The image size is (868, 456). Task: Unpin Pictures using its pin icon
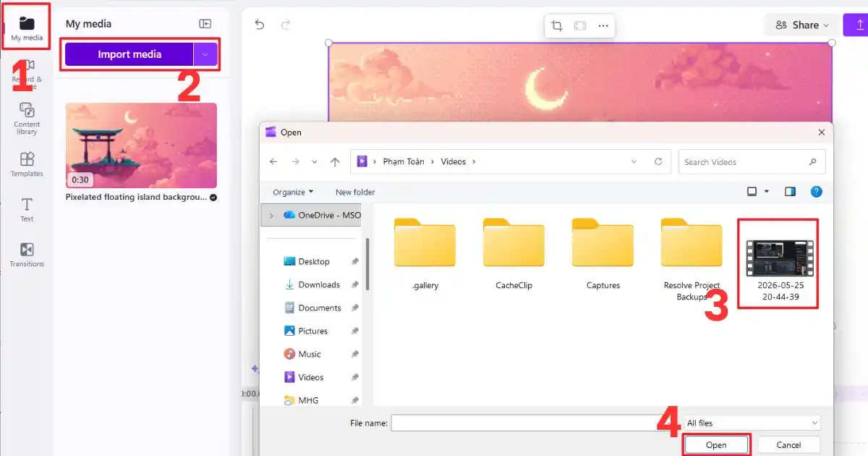pyautogui.click(x=354, y=331)
